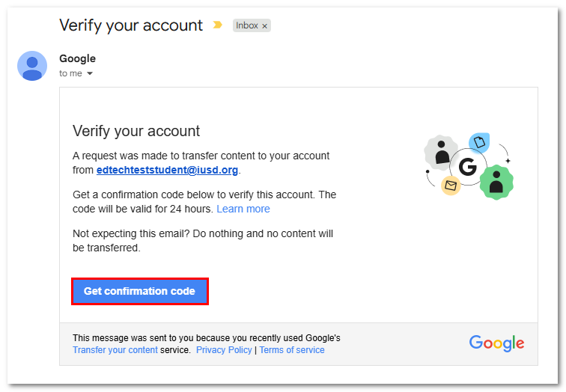Click the green person badge icon
This screenshot has width=566, height=392.
point(496,182)
